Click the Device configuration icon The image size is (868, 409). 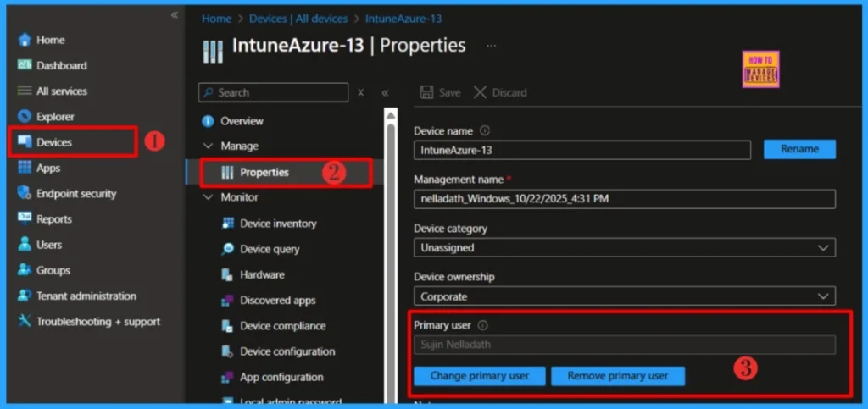click(227, 351)
